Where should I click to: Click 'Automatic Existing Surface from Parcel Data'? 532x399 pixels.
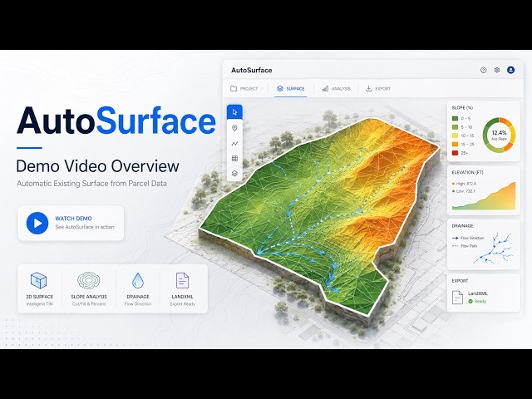coord(91,184)
